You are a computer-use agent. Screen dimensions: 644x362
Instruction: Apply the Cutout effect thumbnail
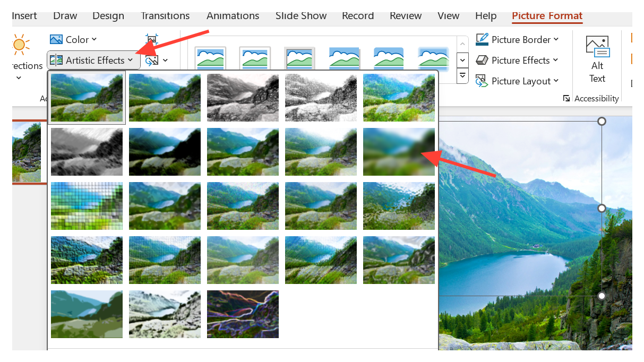click(x=87, y=314)
